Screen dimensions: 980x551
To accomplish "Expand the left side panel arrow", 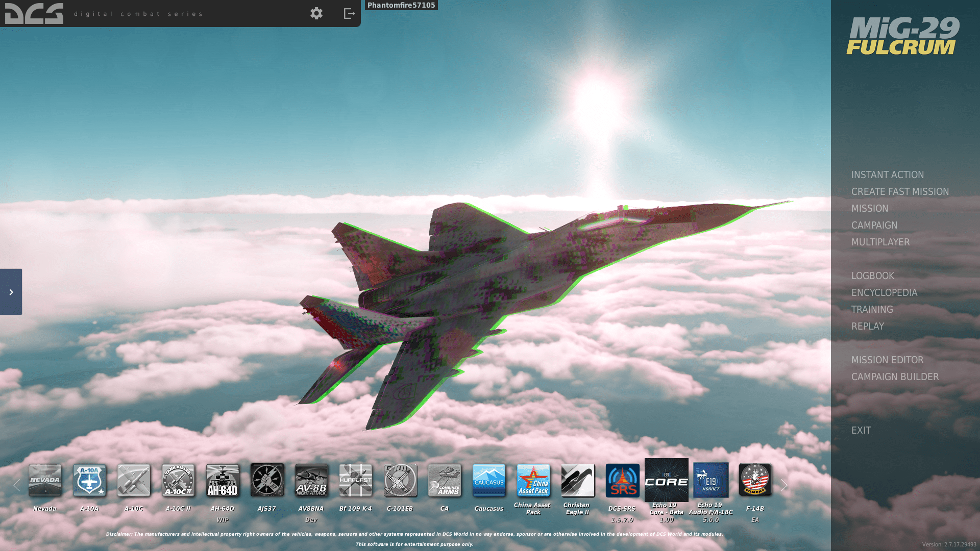I will pos(11,292).
